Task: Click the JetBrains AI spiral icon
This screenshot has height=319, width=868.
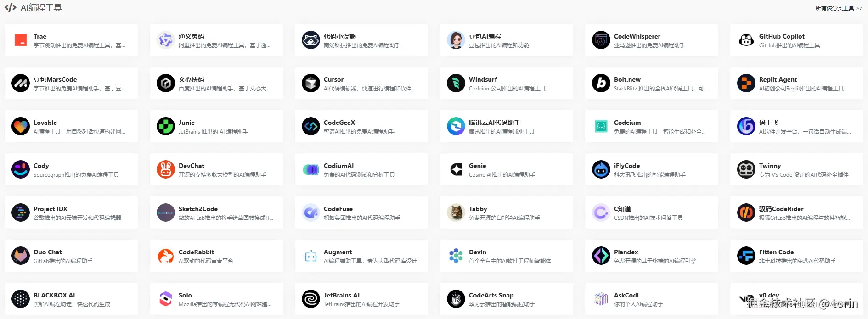Action: point(311,299)
